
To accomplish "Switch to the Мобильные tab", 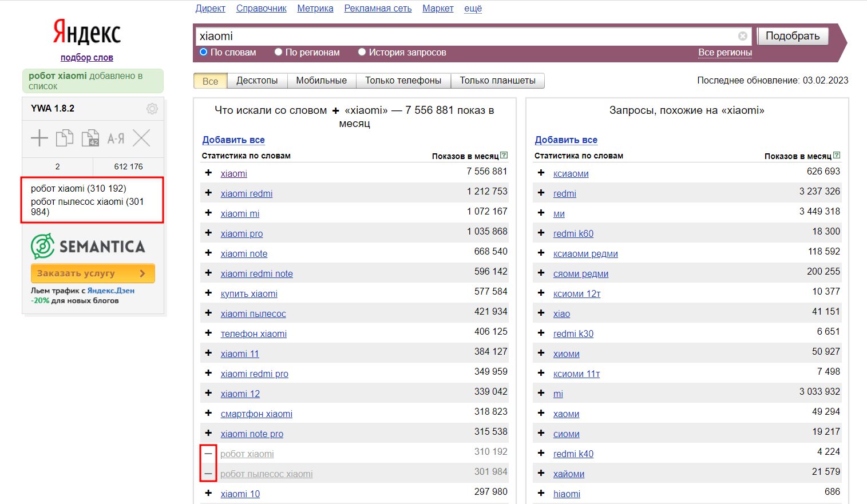I will coord(322,81).
